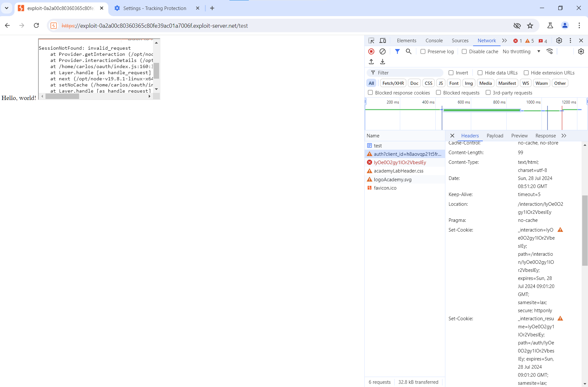This screenshot has height=387, width=588.
Task: Open network conditions wifi icon
Action: (550, 52)
